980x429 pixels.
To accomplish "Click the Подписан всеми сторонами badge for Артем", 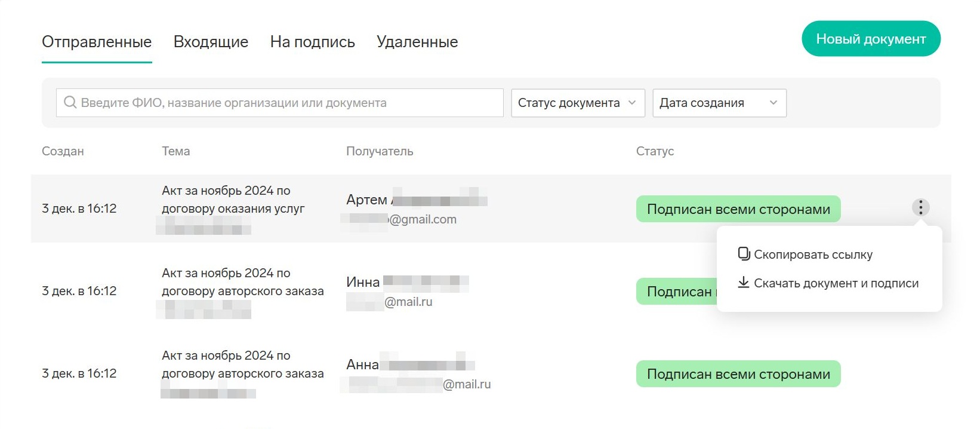I will (738, 209).
